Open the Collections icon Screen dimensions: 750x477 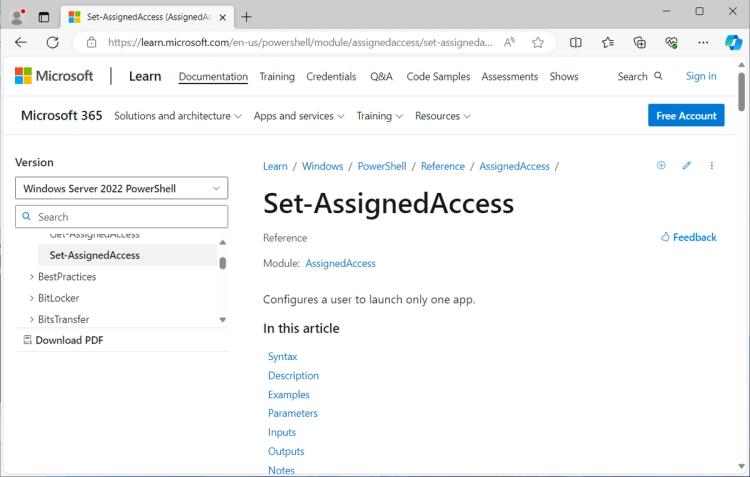tap(640, 43)
